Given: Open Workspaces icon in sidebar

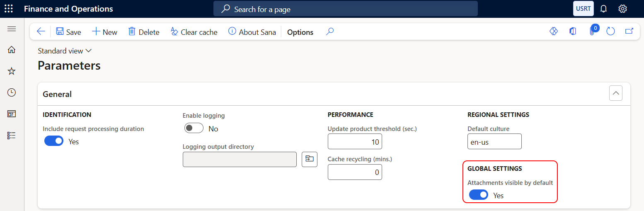Looking at the screenshot, I should (x=12, y=114).
